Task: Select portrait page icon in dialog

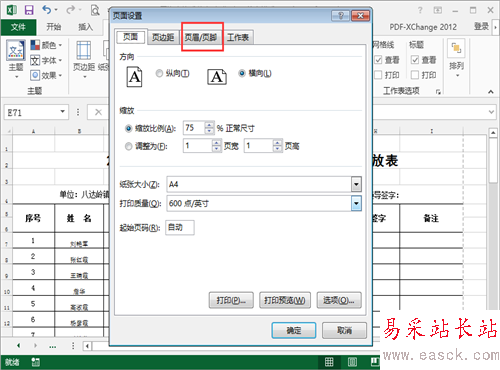Action: [x=134, y=77]
